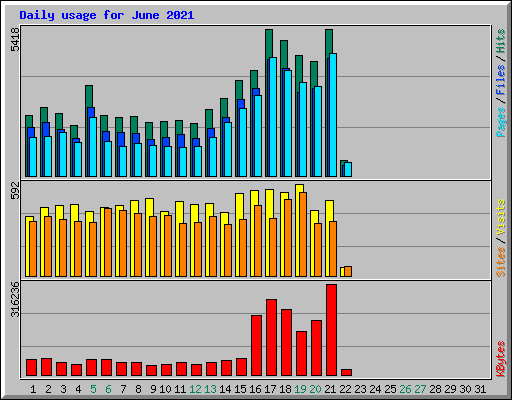Click the orange Sites bar for day 12
Image resolution: width=512 pixels, height=400 pixels.
coord(198,249)
